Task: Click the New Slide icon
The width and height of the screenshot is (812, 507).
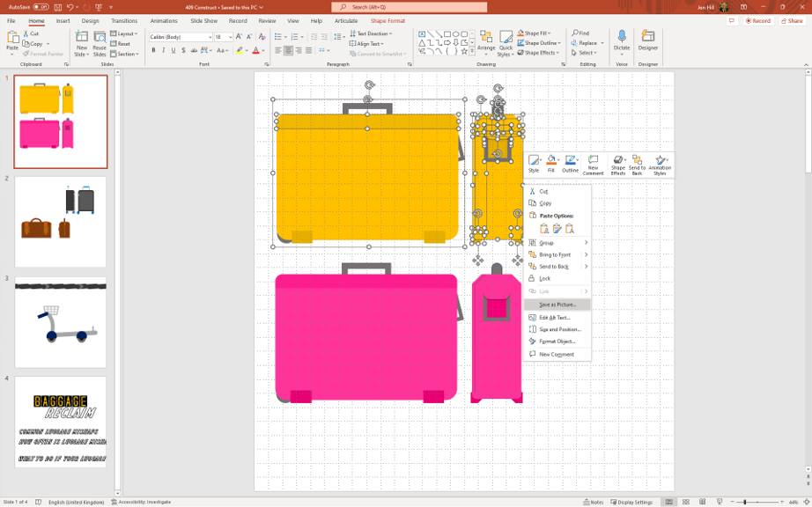Action: 81,41
